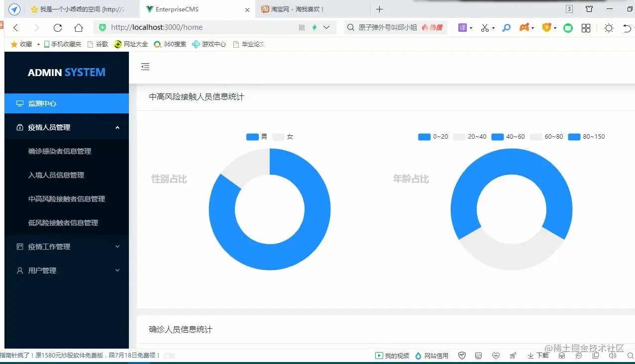Click the yellow shield wallet icon
The height and width of the screenshot is (364, 635).
pyautogui.click(x=546, y=28)
